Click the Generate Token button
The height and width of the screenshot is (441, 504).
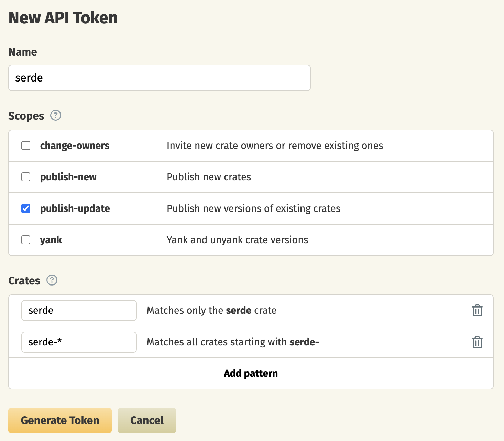coord(60,420)
